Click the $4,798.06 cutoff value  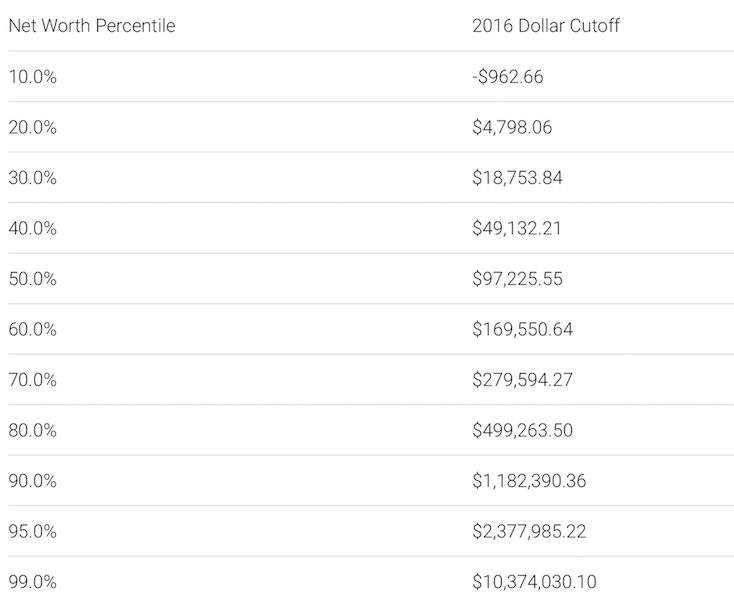click(511, 127)
